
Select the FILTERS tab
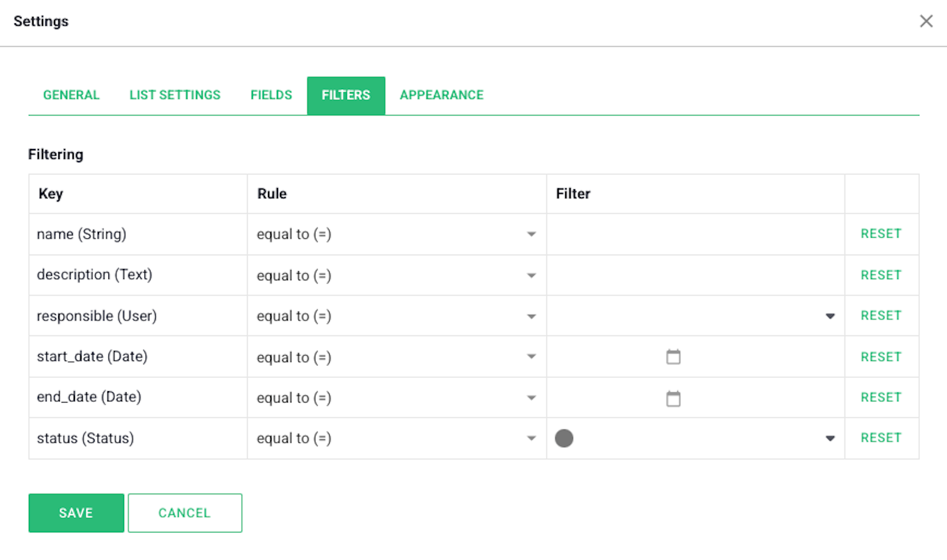[x=346, y=95]
